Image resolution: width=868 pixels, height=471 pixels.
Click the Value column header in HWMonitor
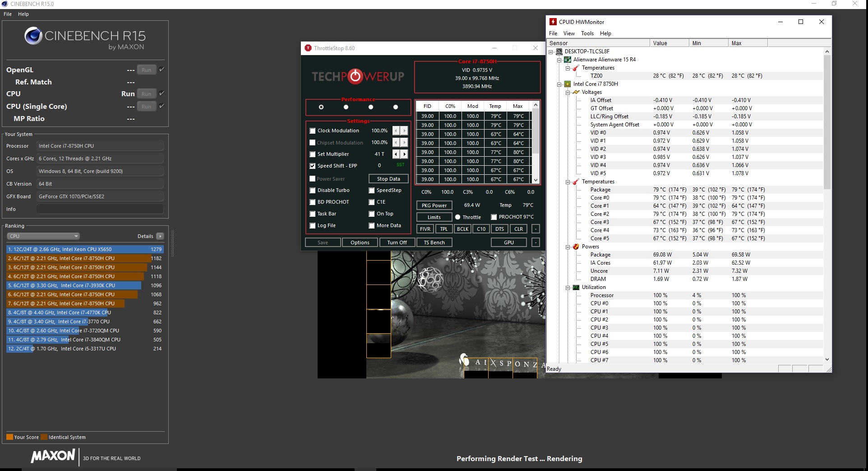tap(669, 43)
